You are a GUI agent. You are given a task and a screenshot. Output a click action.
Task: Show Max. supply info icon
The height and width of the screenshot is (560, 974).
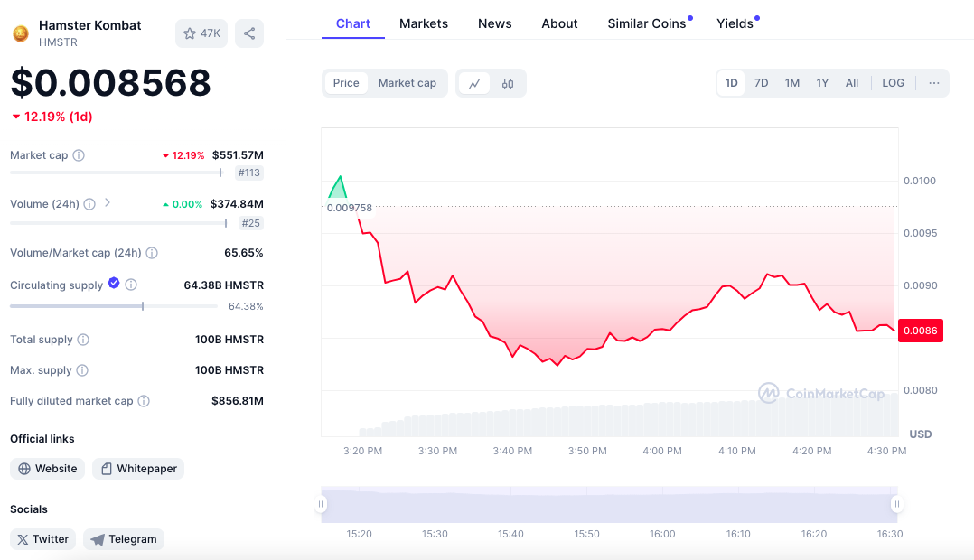(x=82, y=370)
